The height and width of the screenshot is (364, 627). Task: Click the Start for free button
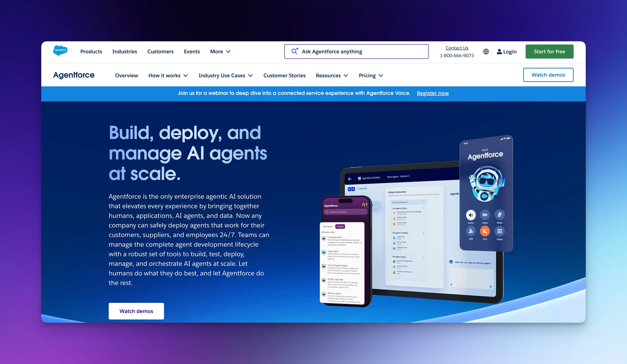point(549,51)
